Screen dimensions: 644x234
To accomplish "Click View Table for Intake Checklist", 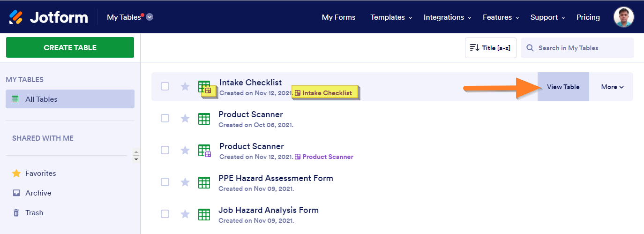I will point(563,87).
